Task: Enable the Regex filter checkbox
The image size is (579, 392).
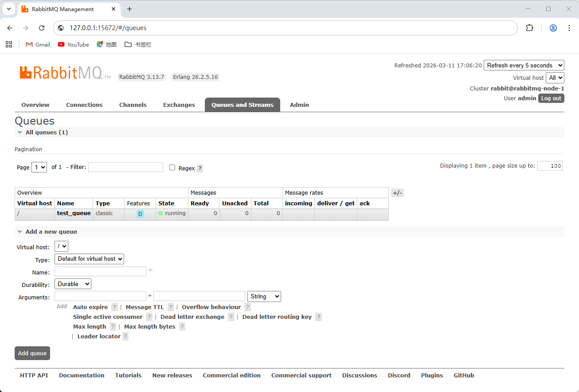Action: (x=172, y=167)
